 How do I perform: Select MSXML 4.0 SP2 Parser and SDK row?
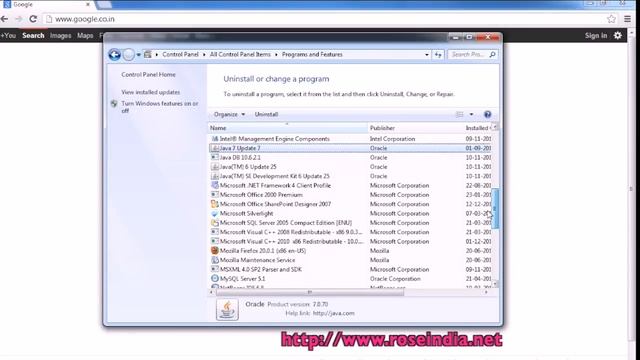click(x=351, y=269)
